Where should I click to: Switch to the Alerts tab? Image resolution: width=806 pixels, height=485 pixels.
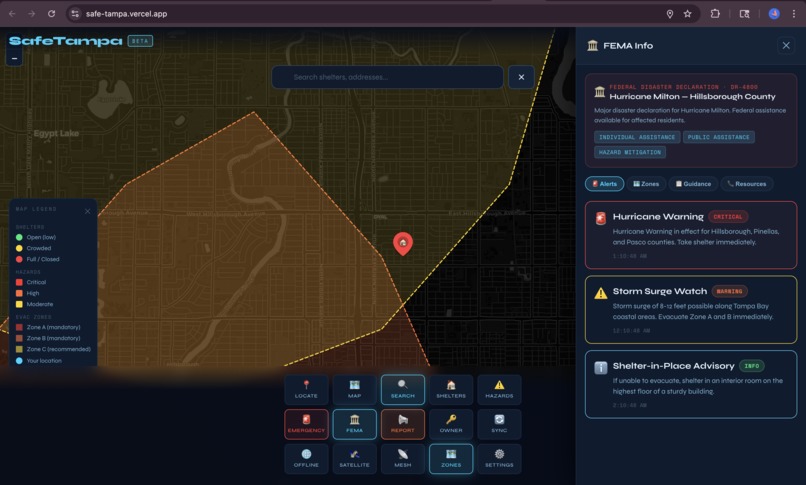(604, 184)
